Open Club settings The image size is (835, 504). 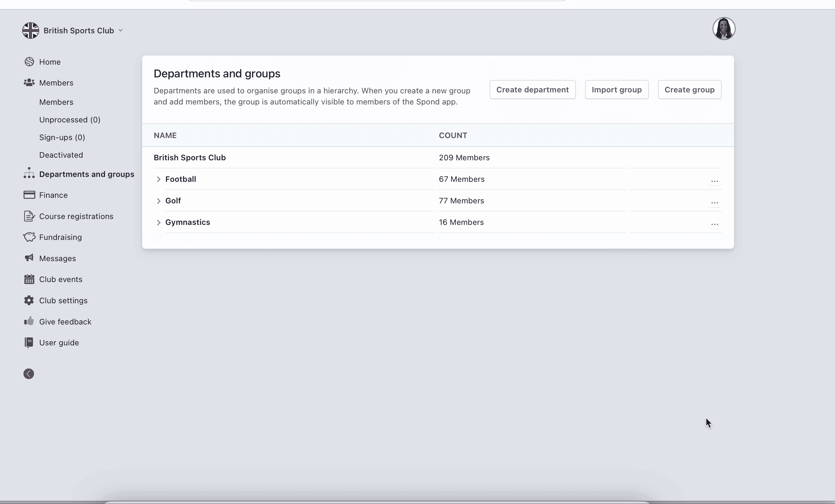(x=63, y=300)
